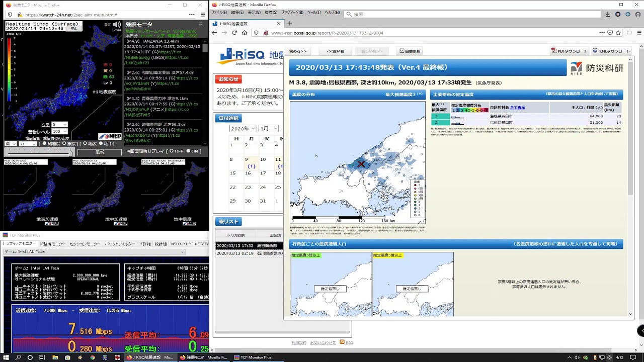Open Firefox downloads arrow icon

point(607,15)
